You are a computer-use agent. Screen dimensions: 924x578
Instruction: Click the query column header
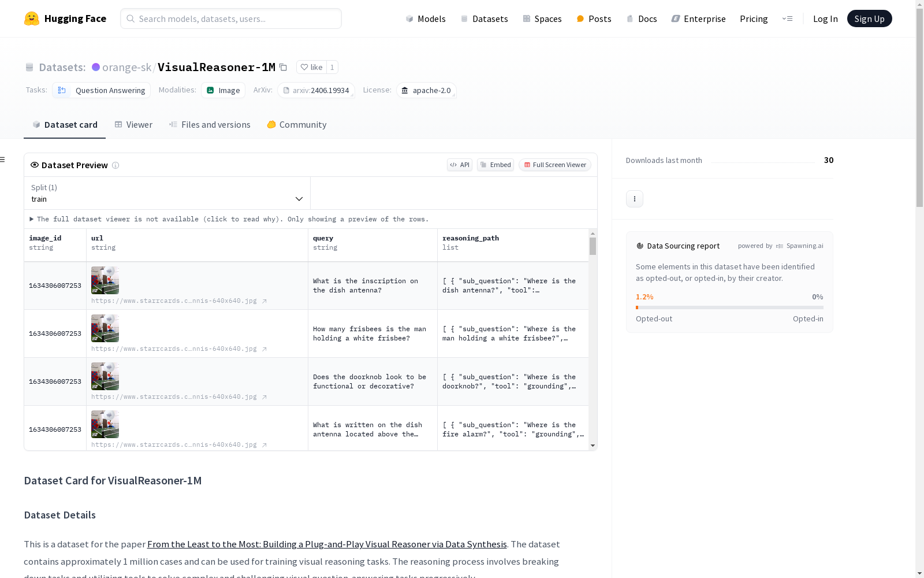(x=373, y=245)
